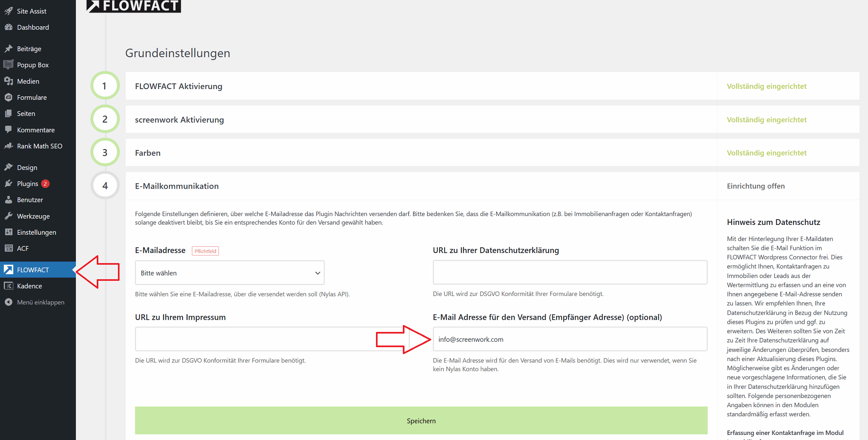Click the Menü einklappen collapse arrow icon
This screenshot has width=868, height=440.
coord(8,302)
